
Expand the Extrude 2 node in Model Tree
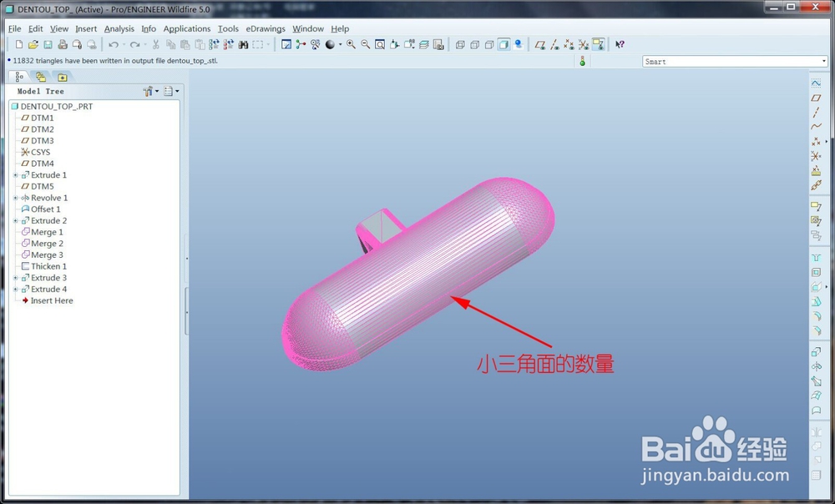15,220
